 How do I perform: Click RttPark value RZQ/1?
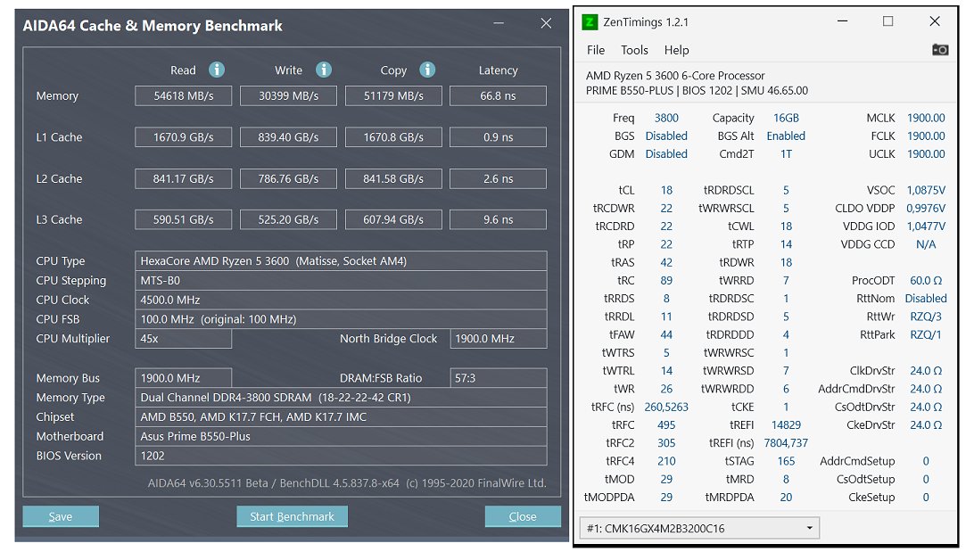click(x=926, y=334)
